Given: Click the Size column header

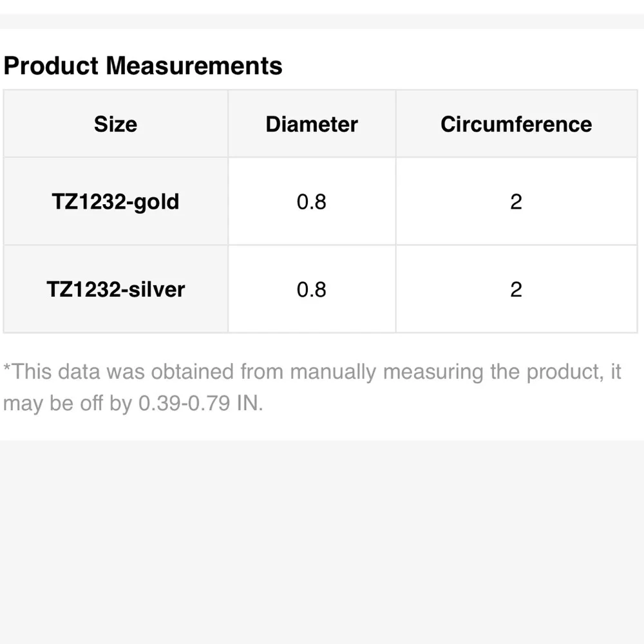Looking at the screenshot, I should pyautogui.click(x=115, y=124).
